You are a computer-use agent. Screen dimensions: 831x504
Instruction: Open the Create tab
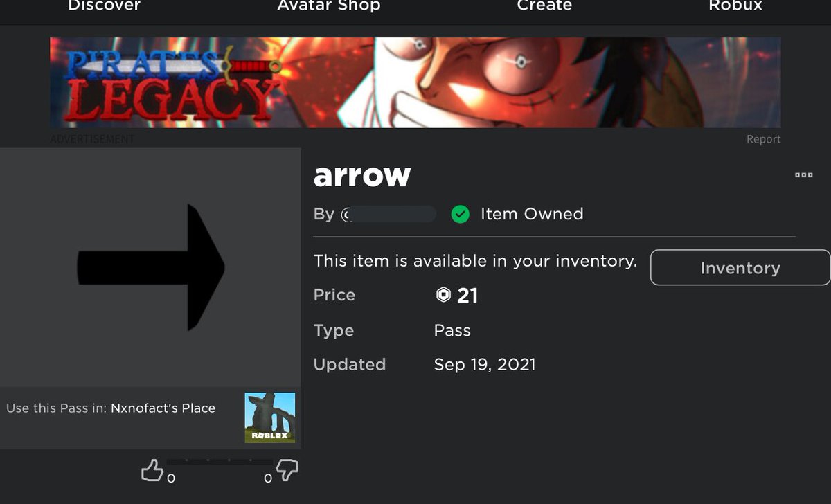[x=544, y=6]
